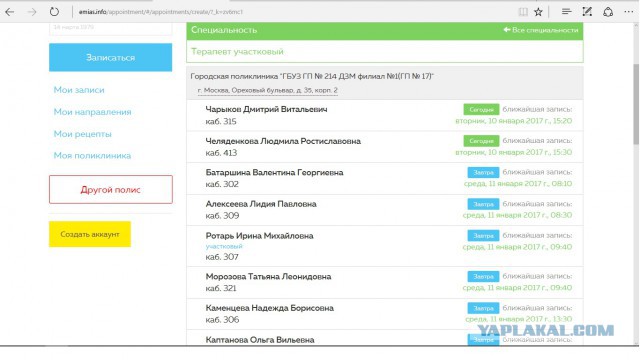Click Завтра badge for Алексеева
Screen dimensions: 640x360
[x=483, y=204]
